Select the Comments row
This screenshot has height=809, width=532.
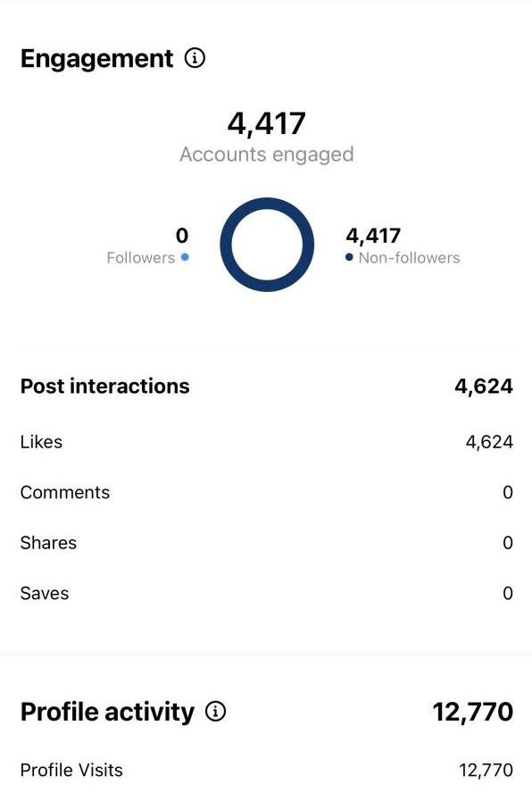click(266, 493)
